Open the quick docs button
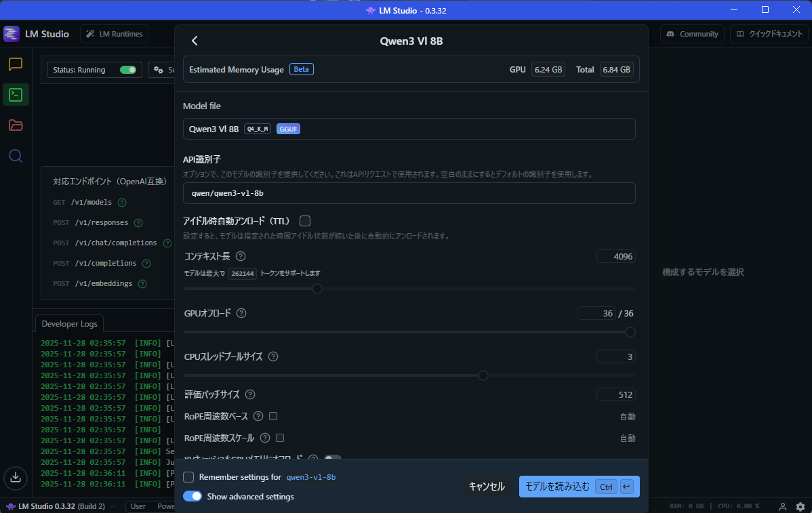This screenshot has width=812, height=513. [769, 34]
